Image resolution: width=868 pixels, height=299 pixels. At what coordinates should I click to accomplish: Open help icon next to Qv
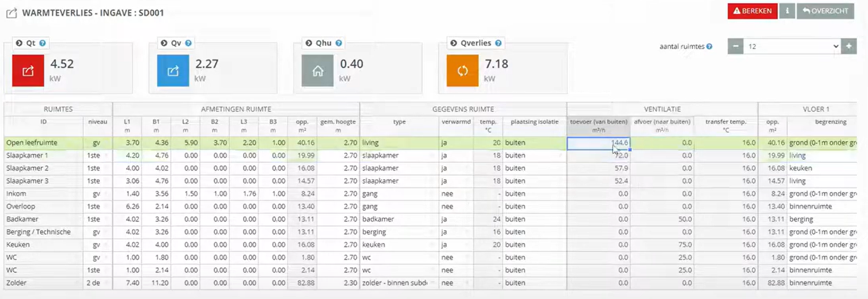[188, 43]
